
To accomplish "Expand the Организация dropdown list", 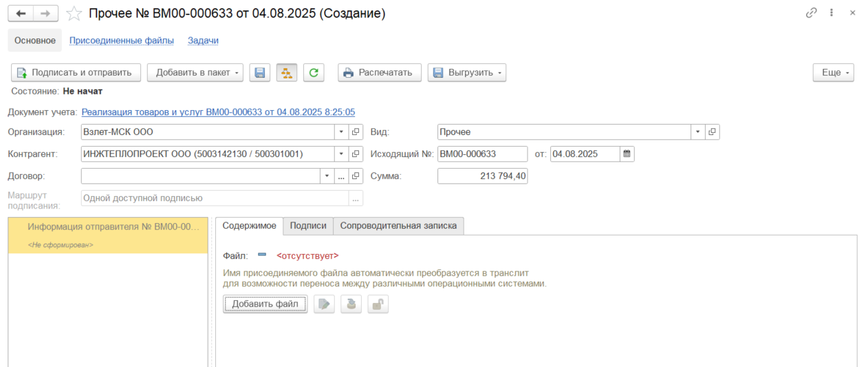I will (x=342, y=132).
